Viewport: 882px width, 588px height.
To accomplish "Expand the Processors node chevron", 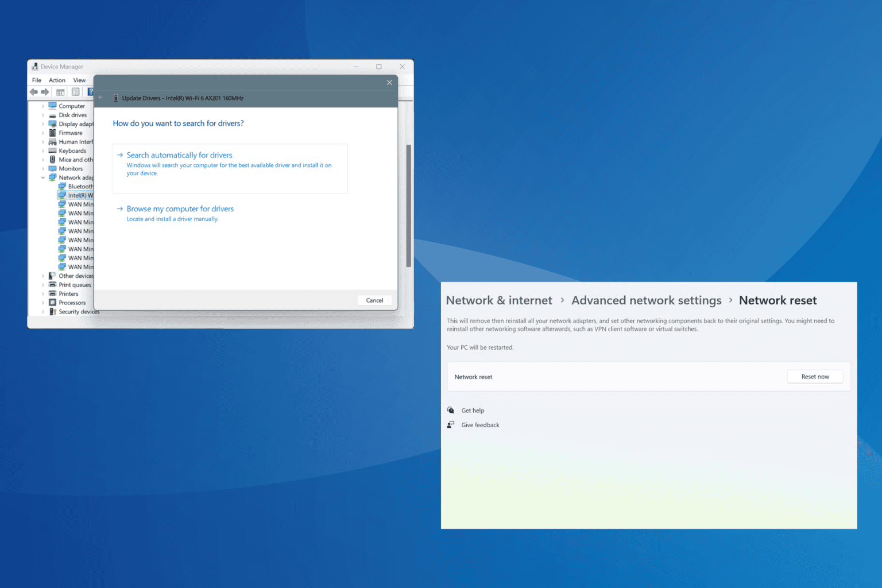I will 42,303.
